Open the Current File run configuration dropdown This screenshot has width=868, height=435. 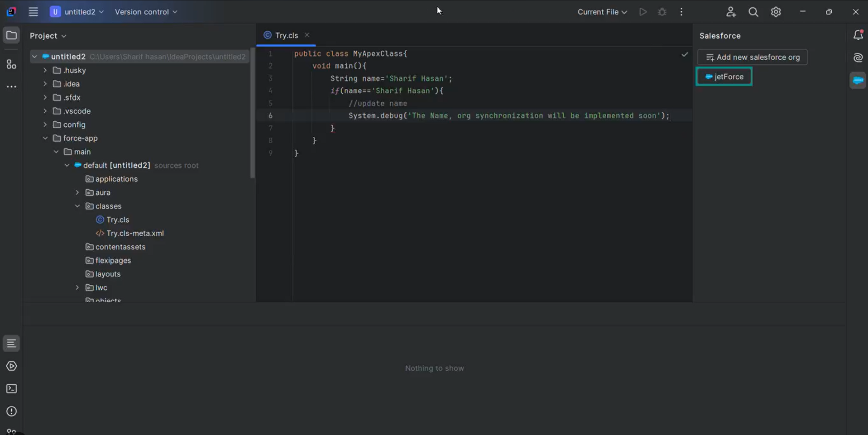602,12
